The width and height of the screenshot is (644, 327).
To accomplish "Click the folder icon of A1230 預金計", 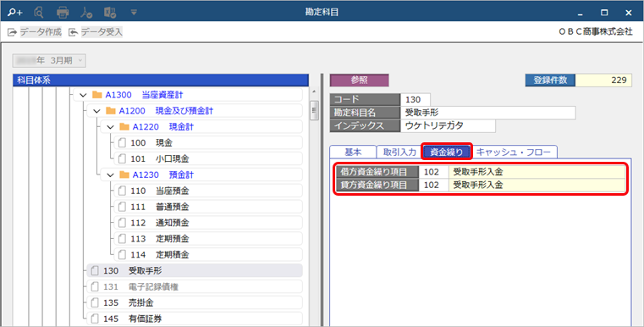I will pyautogui.click(x=124, y=175).
